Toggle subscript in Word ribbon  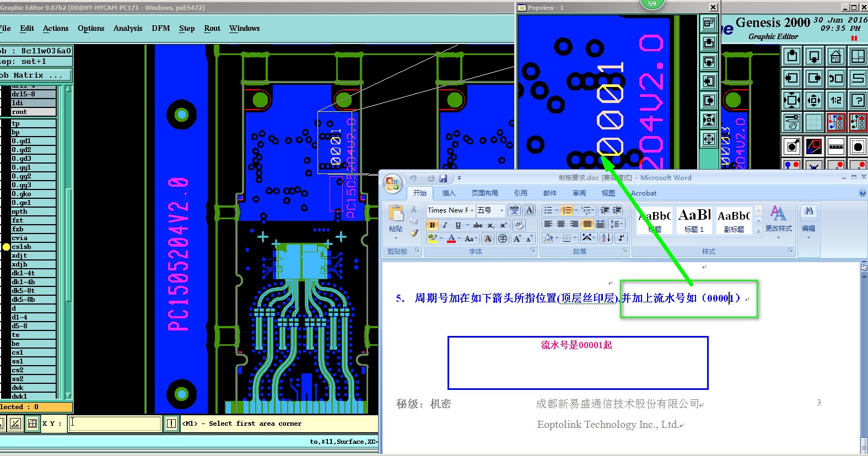(x=490, y=225)
